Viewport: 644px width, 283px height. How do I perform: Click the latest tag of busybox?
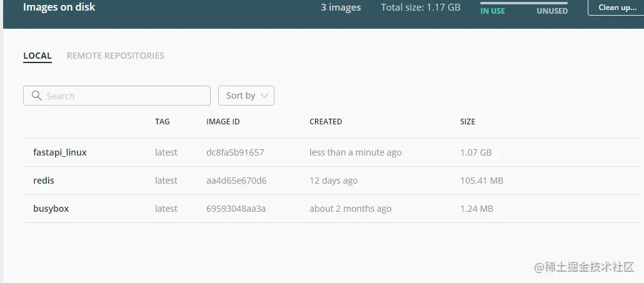[x=166, y=209]
